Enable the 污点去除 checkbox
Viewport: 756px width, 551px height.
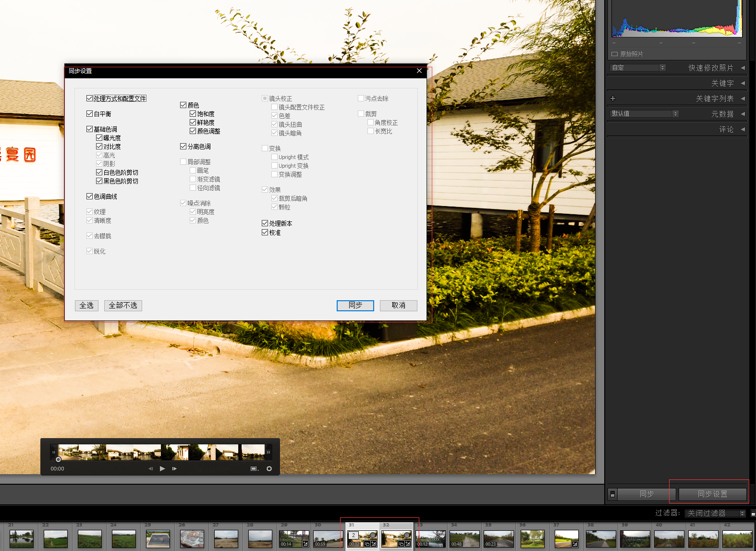click(x=361, y=98)
